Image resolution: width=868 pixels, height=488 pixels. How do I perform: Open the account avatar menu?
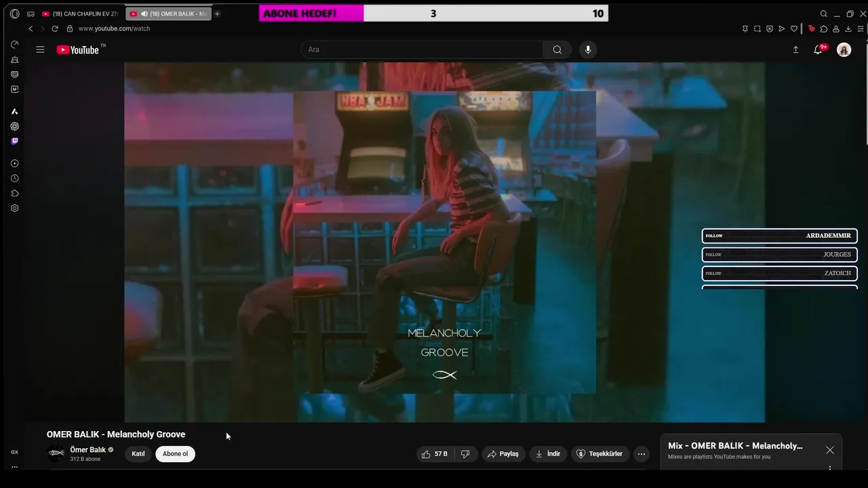point(844,49)
